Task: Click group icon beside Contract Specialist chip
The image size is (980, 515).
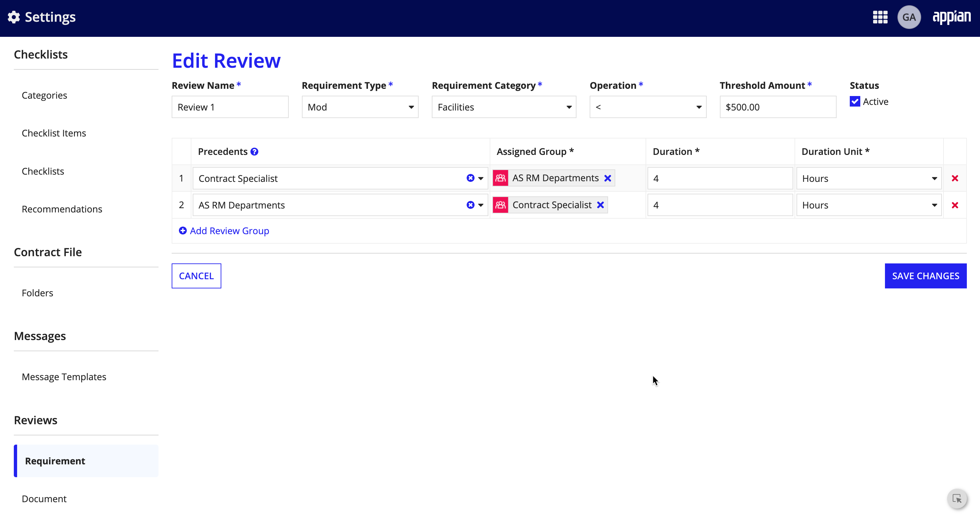Action: tap(500, 205)
